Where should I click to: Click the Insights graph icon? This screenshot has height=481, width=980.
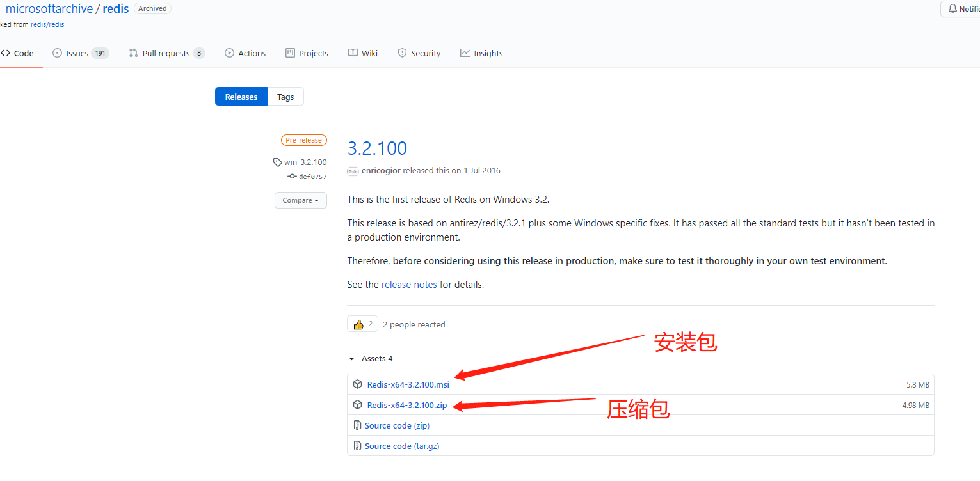tap(465, 53)
